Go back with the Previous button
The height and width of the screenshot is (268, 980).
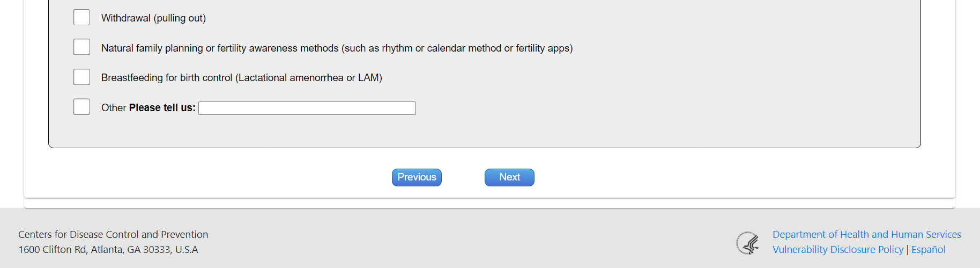417,177
